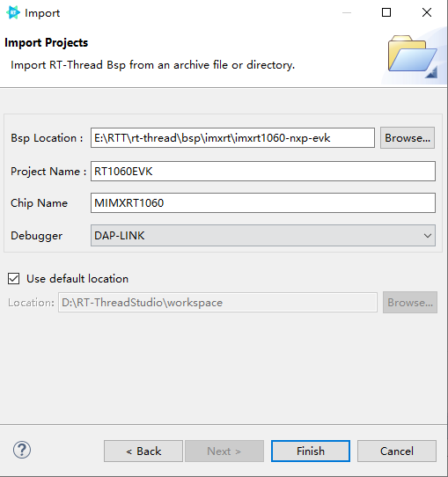Screen dimensions: 448x477
Task: Minimize the Import dialog window
Action: pos(347,12)
